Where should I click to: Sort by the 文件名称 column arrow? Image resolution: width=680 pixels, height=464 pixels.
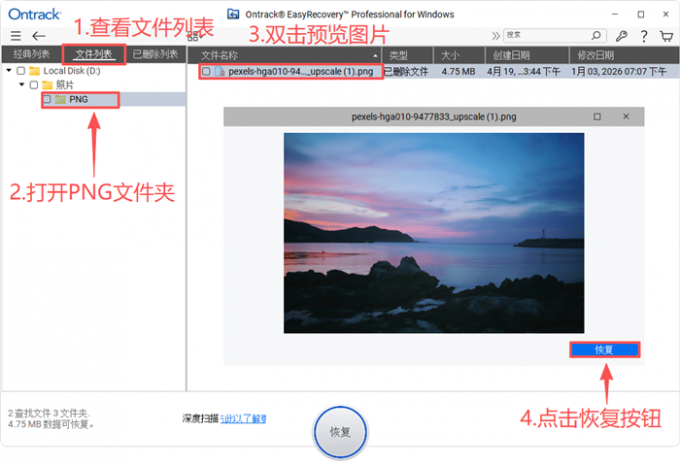tap(375, 56)
